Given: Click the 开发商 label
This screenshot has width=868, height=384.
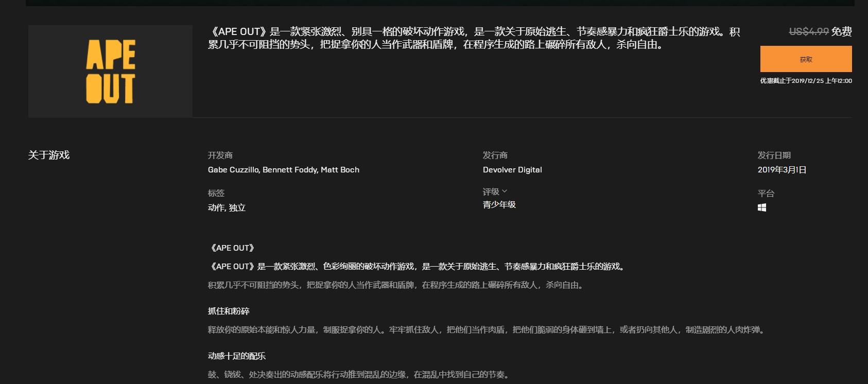Looking at the screenshot, I should tap(220, 155).
